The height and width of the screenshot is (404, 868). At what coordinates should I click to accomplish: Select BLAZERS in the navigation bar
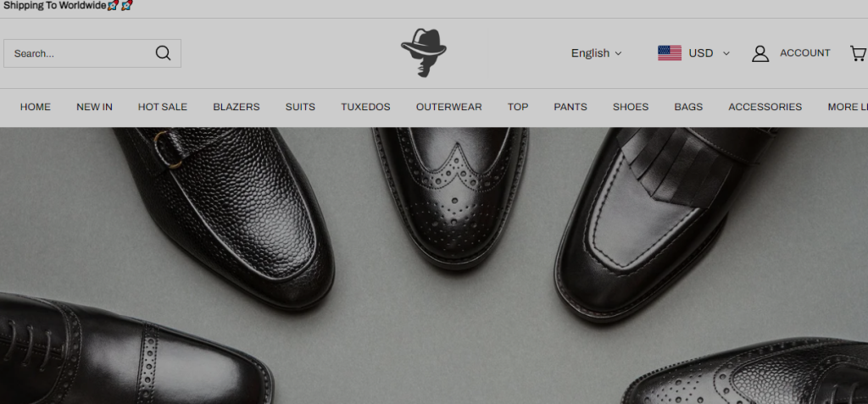pyautogui.click(x=236, y=107)
